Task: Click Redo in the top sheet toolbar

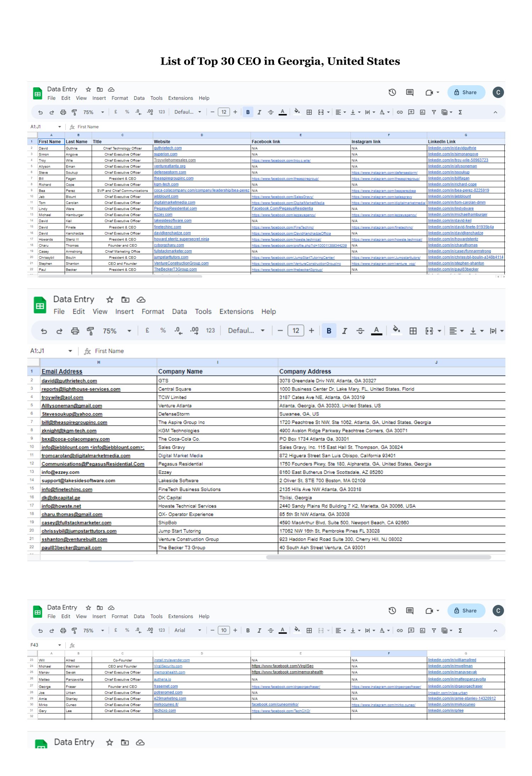Action: point(52,112)
